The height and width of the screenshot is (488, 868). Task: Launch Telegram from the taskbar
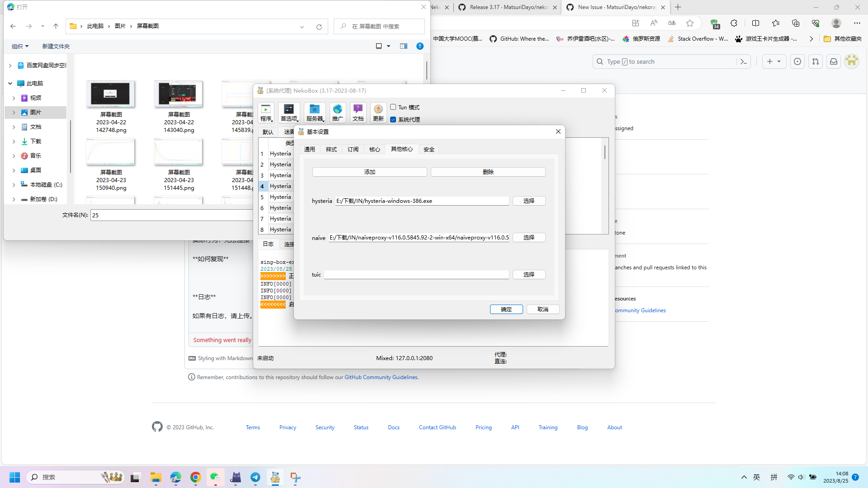tap(255, 477)
